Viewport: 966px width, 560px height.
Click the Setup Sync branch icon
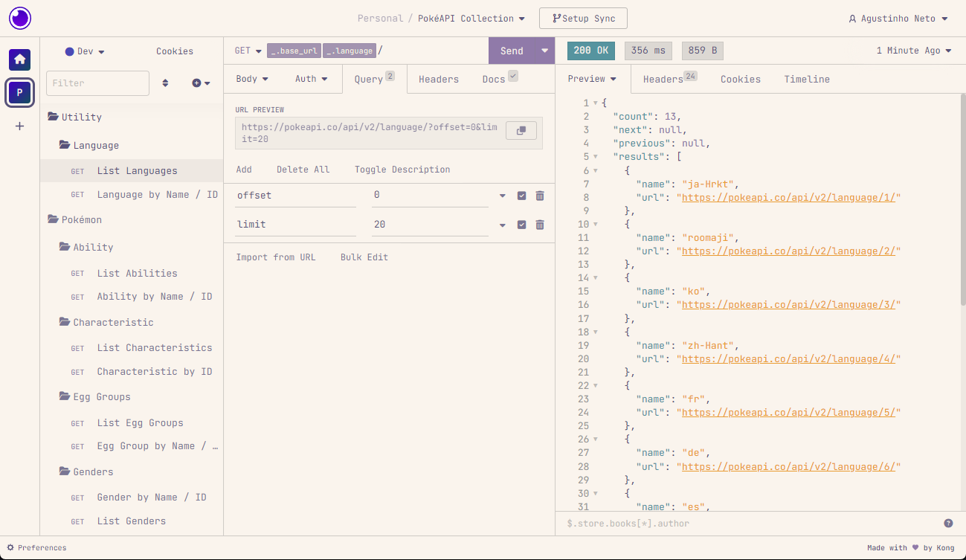(x=556, y=19)
